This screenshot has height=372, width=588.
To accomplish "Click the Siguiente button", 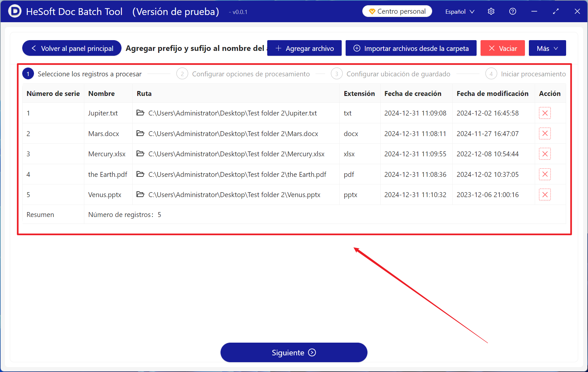I will pyautogui.click(x=294, y=352).
